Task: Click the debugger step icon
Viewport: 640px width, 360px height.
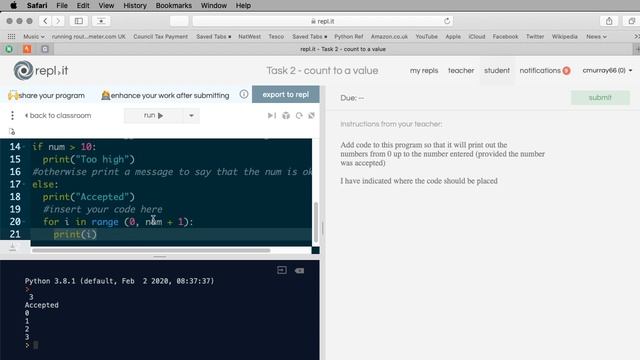Action: pyautogui.click(x=271, y=116)
